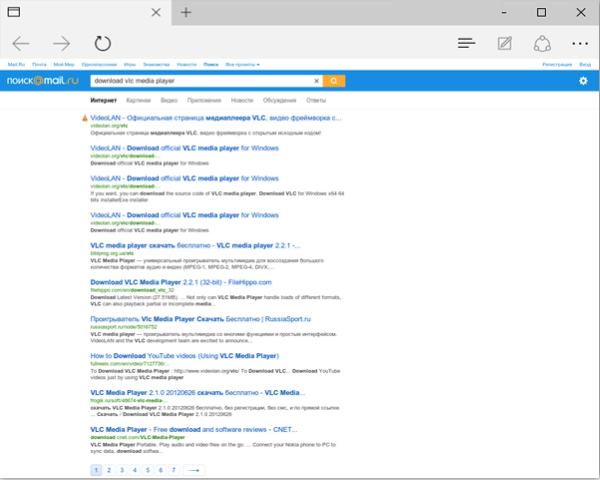Click pagination page 1
600x480 pixels.
tap(96, 470)
